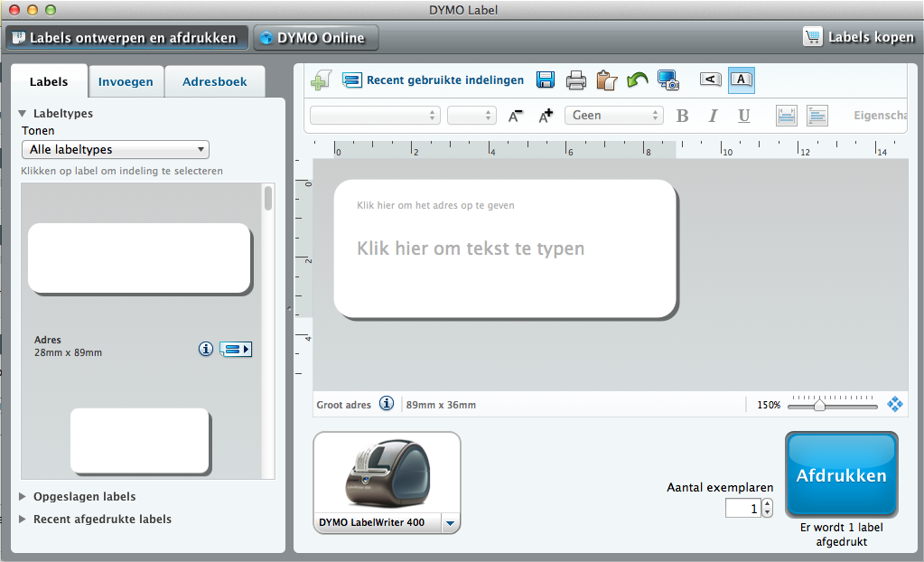Toggle italic formatting

pos(713,116)
